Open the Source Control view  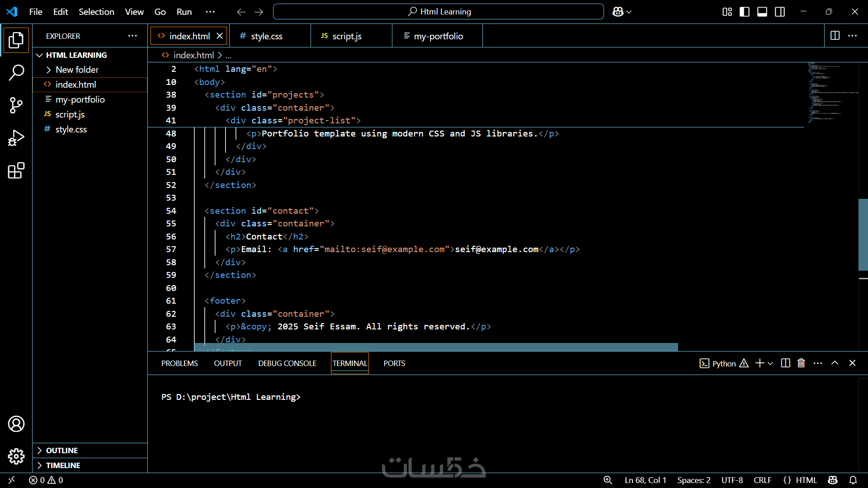coord(16,105)
